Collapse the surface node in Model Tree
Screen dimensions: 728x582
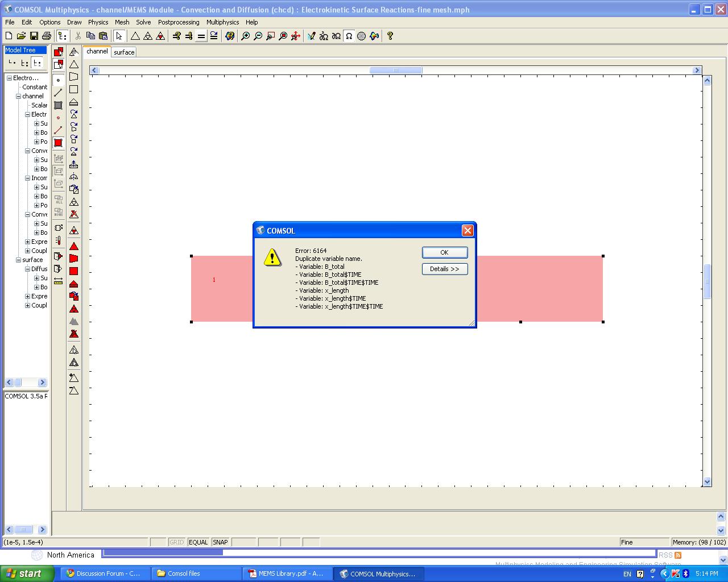[18, 260]
